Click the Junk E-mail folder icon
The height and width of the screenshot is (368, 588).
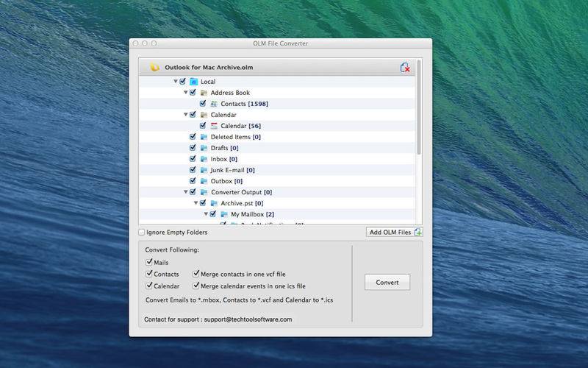tap(204, 170)
